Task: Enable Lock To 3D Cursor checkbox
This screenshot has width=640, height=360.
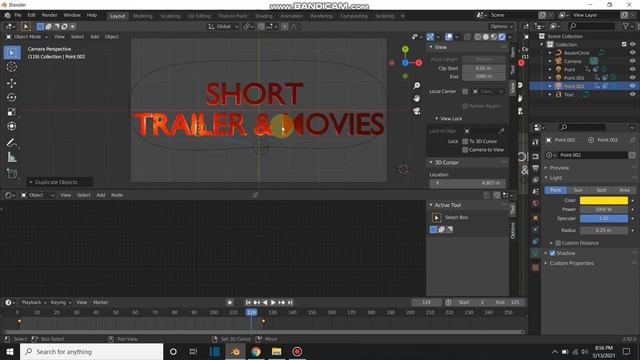Action: [465, 141]
